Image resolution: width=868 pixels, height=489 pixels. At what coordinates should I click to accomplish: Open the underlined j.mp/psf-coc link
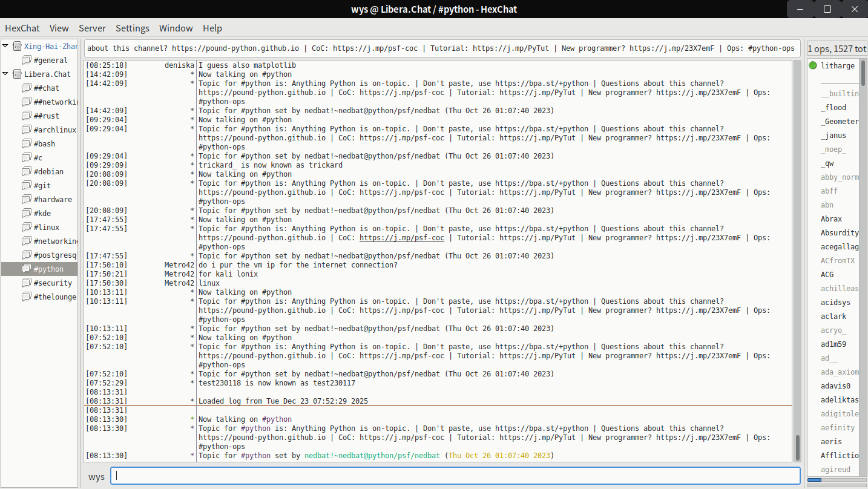point(401,238)
